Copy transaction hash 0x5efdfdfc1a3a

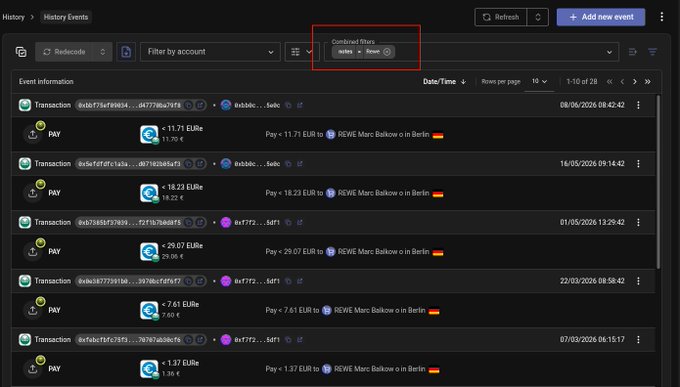[x=189, y=164]
